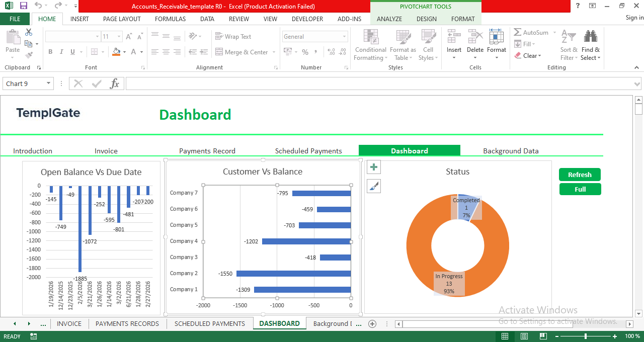
Task: Open the Invoice navigation link
Action: point(106,151)
